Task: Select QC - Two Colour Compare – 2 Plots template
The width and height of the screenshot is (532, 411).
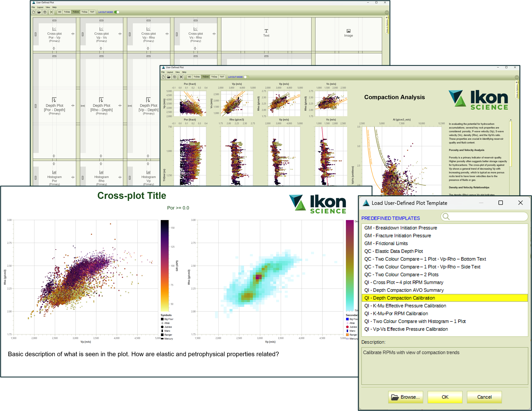Action: click(445, 275)
